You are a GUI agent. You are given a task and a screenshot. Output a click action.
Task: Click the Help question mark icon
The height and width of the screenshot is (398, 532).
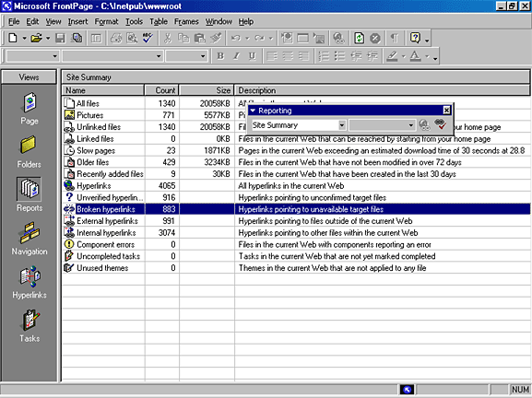pyautogui.click(x=415, y=38)
